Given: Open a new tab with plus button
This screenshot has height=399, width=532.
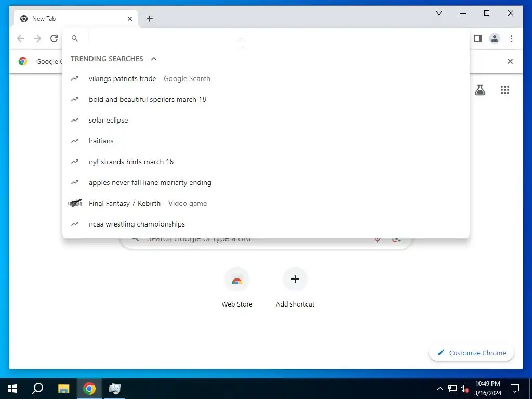Looking at the screenshot, I should [150, 19].
